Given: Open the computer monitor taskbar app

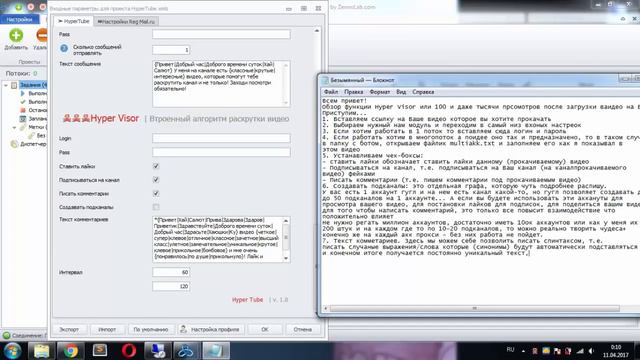Looking at the screenshot, I should click(x=158, y=351).
